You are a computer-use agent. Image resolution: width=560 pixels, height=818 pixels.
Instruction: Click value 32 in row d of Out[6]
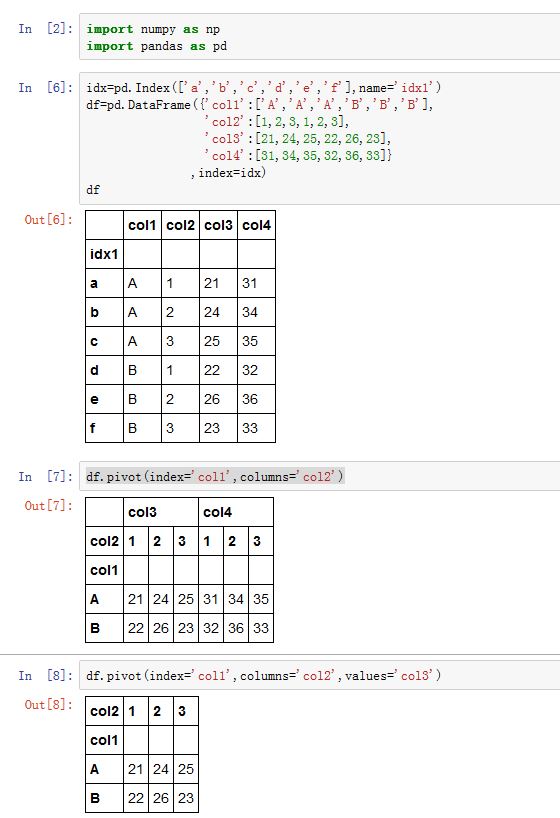click(256, 370)
